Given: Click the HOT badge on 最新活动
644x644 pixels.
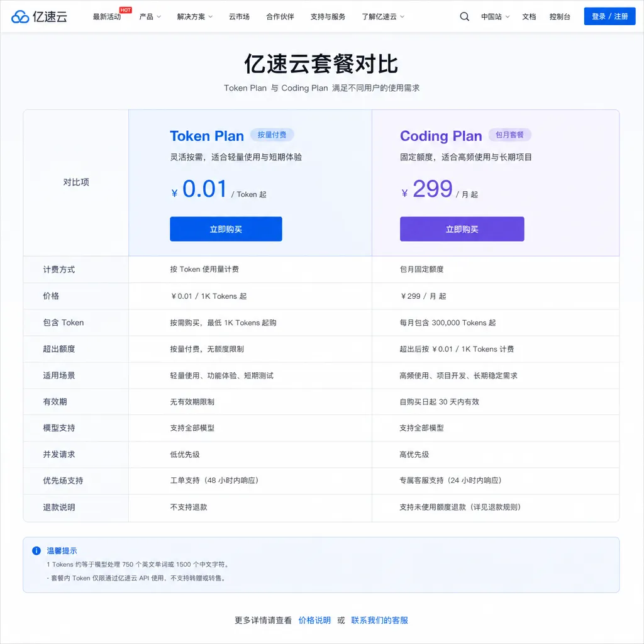Looking at the screenshot, I should 126,10.
